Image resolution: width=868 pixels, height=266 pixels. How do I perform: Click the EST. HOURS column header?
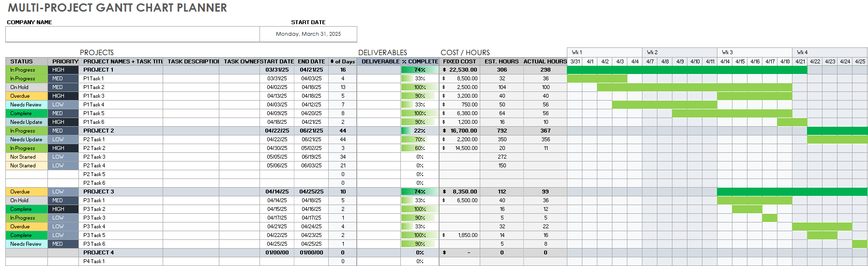click(x=502, y=61)
